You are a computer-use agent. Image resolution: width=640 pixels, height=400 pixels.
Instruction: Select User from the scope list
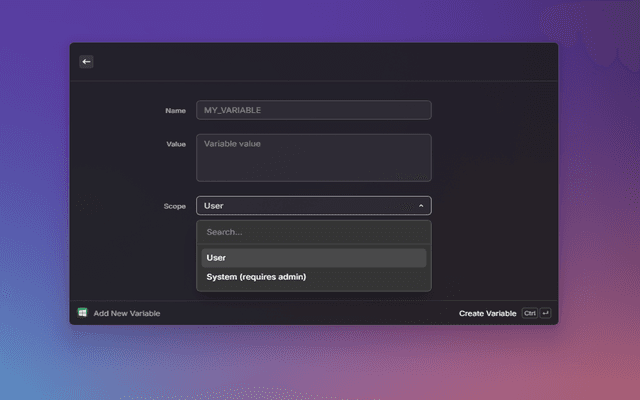pyautogui.click(x=314, y=258)
